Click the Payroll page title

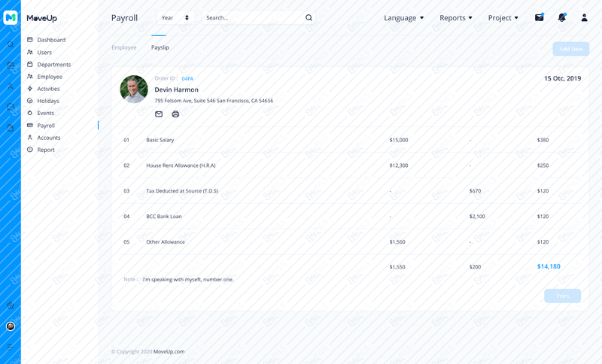pos(124,18)
